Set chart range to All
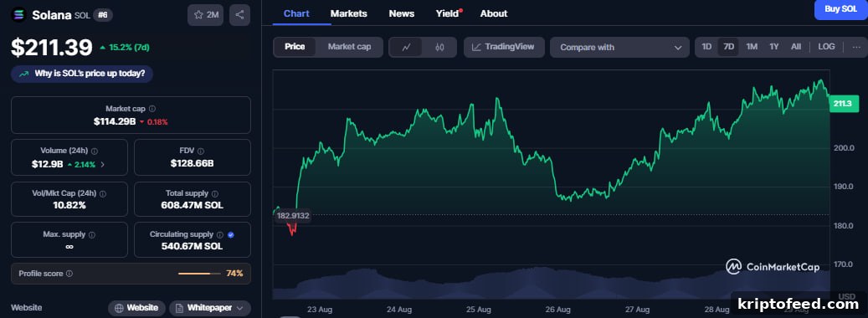This screenshot has height=318, width=868. [x=795, y=47]
